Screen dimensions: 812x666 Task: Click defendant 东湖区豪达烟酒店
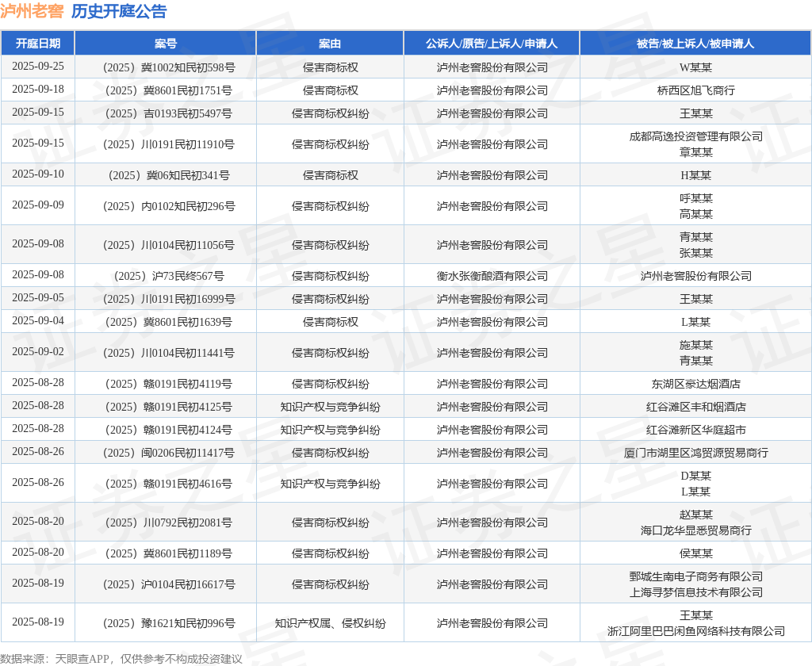pos(695,384)
